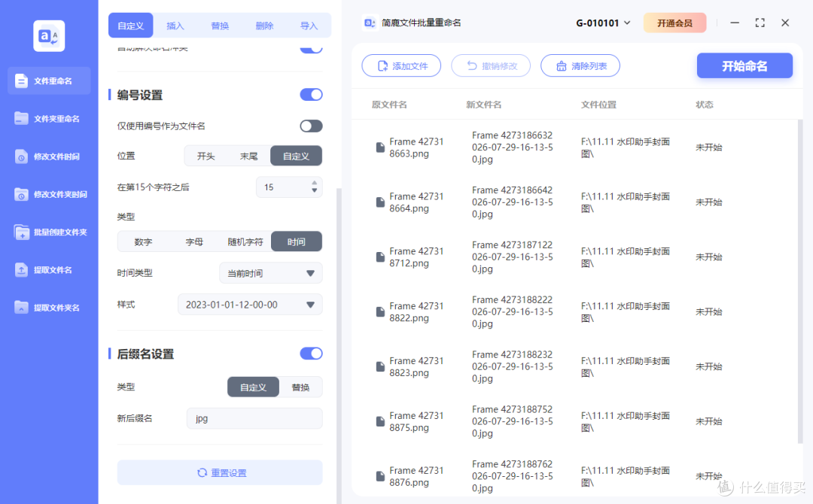Enable 仅使用编号作为文件名 switch

tap(311, 126)
